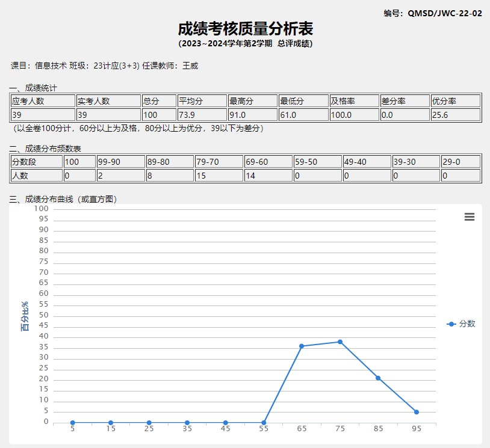Click the 79-70 score range cell

(x=219, y=162)
